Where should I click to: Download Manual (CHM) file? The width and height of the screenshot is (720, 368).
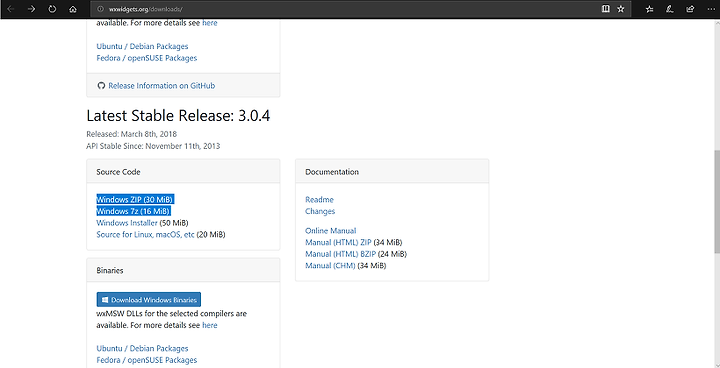330,266
